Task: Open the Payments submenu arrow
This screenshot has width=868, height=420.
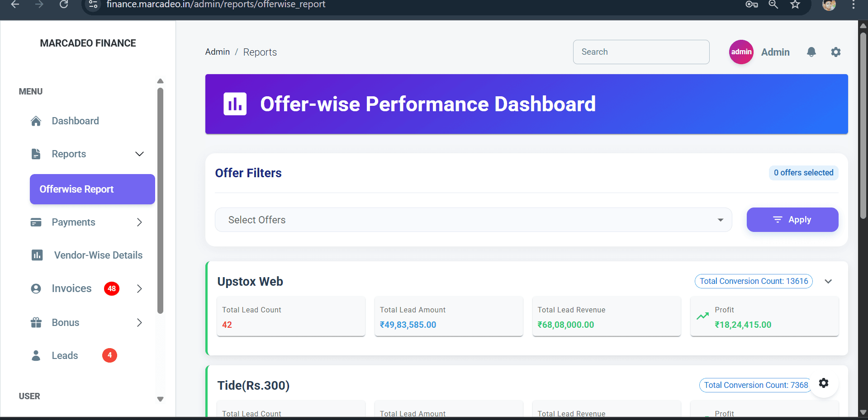Action: click(139, 222)
